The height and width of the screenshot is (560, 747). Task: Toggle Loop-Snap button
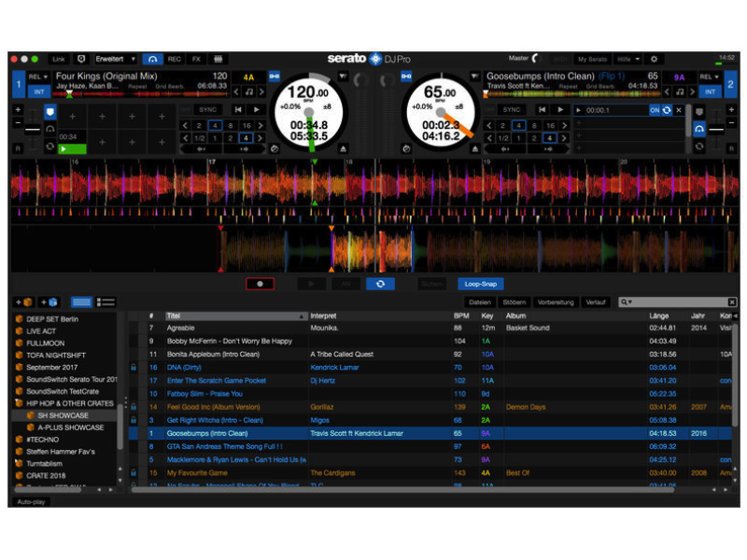(481, 284)
